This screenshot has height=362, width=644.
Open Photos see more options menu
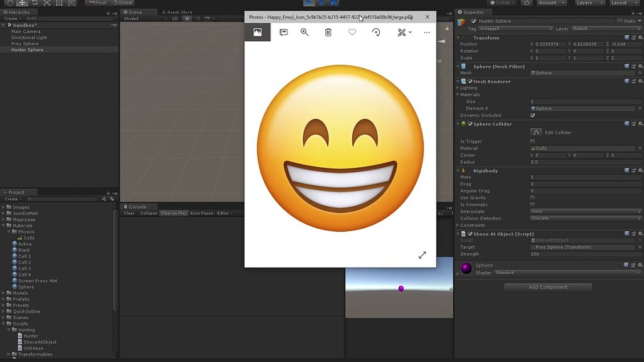coord(426,32)
